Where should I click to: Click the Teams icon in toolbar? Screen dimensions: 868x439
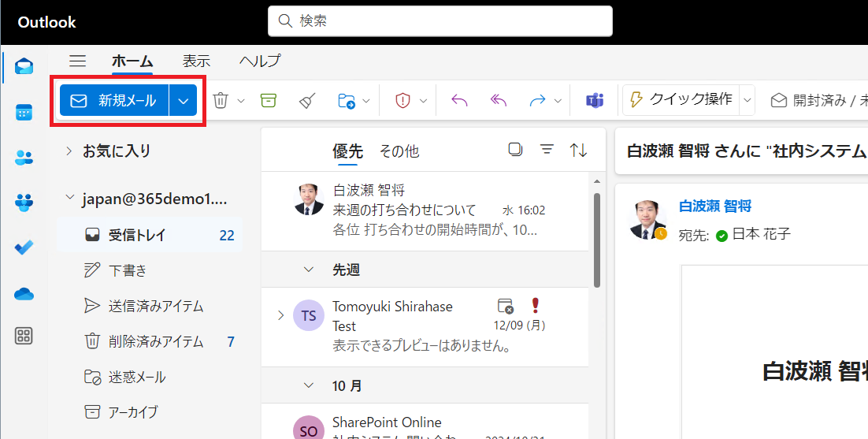595,100
